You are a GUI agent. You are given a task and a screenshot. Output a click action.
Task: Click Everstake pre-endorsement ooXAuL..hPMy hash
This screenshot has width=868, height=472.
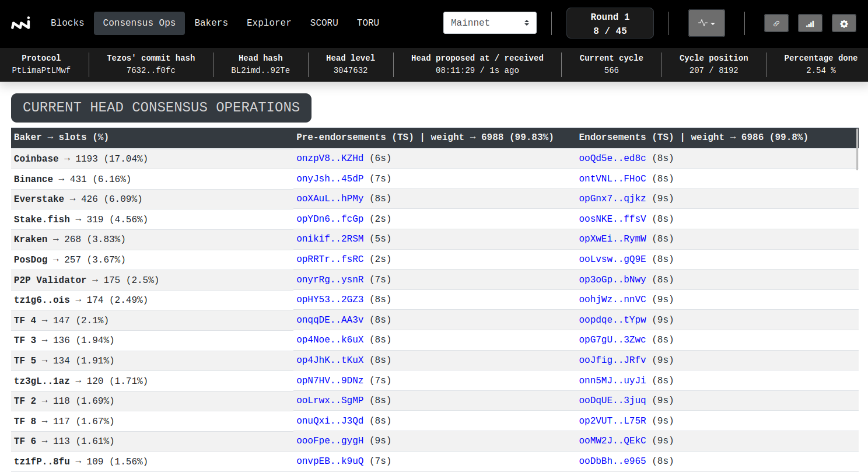tap(330, 198)
